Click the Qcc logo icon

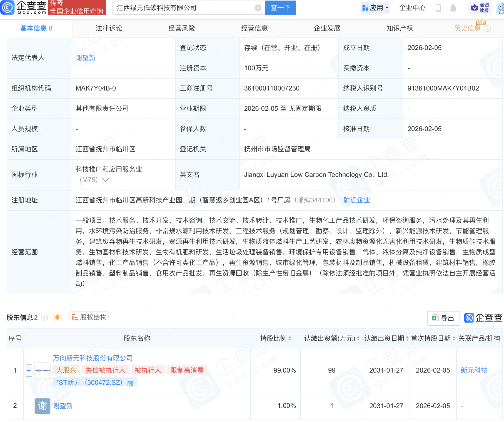pyautogui.click(x=7, y=7)
